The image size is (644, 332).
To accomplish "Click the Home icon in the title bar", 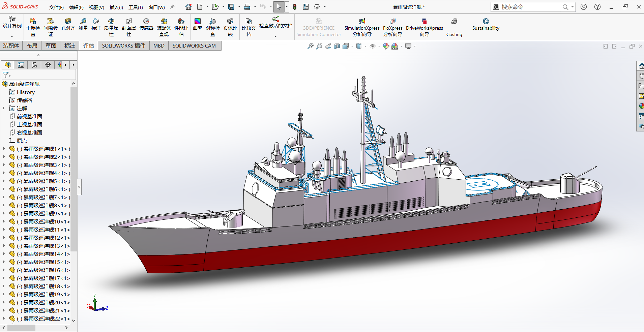I will pyautogui.click(x=188, y=7).
